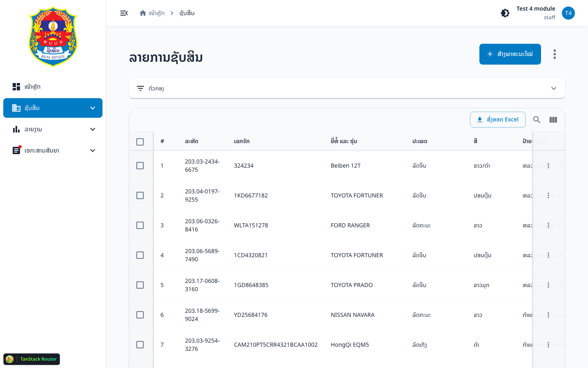Click the table search magnifier icon

click(x=537, y=120)
